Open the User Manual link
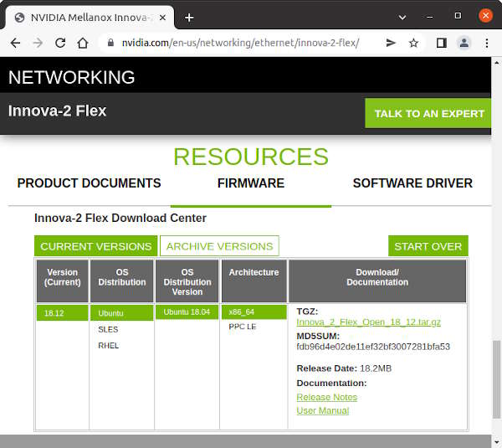502x448 pixels. (x=323, y=410)
